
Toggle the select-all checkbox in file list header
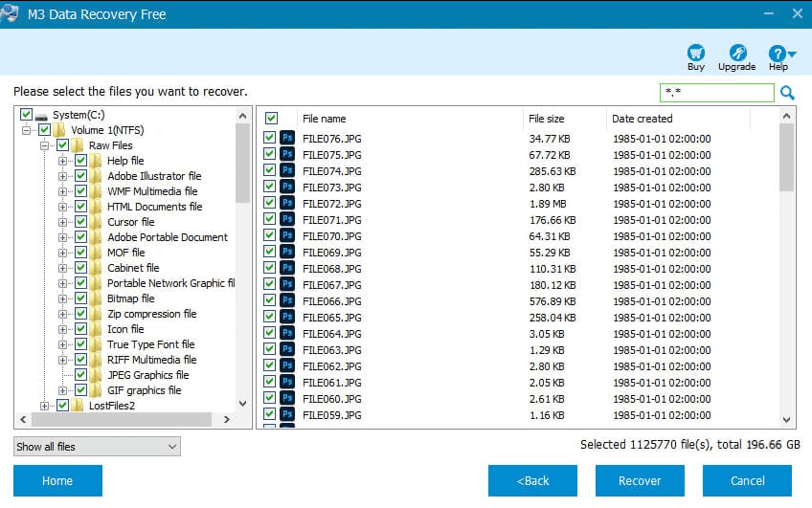tap(271, 119)
